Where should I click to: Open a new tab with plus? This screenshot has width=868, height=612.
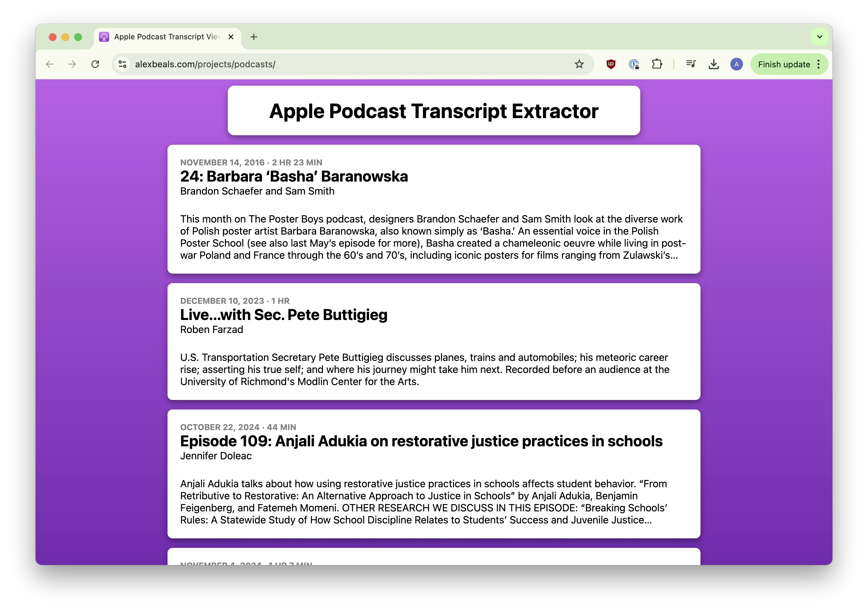pyautogui.click(x=254, y=37)
